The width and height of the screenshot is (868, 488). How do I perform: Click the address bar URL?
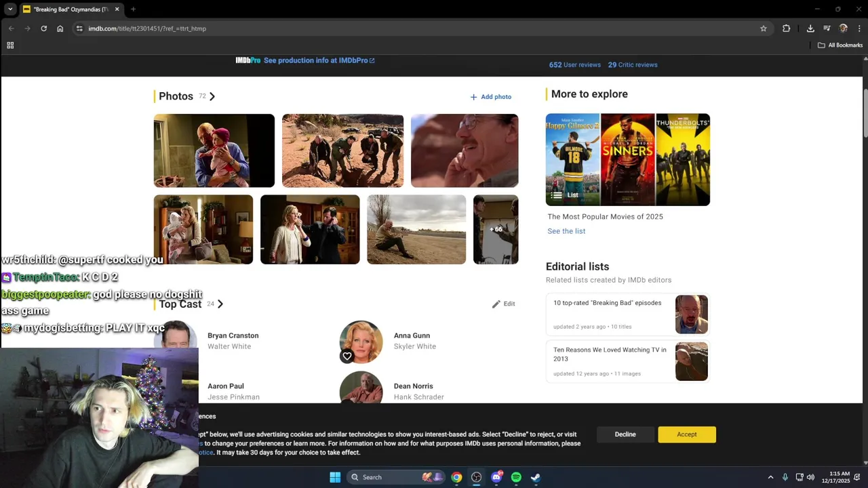coord(146,28)
